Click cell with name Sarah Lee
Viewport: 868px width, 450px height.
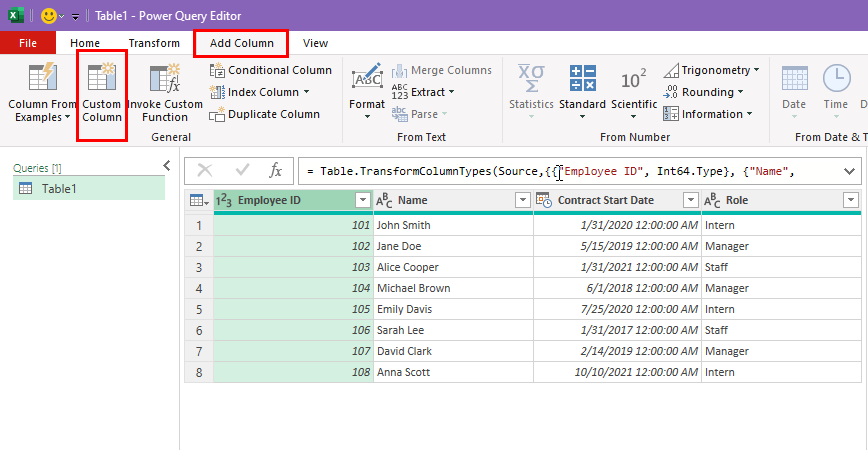click(453, 330)
